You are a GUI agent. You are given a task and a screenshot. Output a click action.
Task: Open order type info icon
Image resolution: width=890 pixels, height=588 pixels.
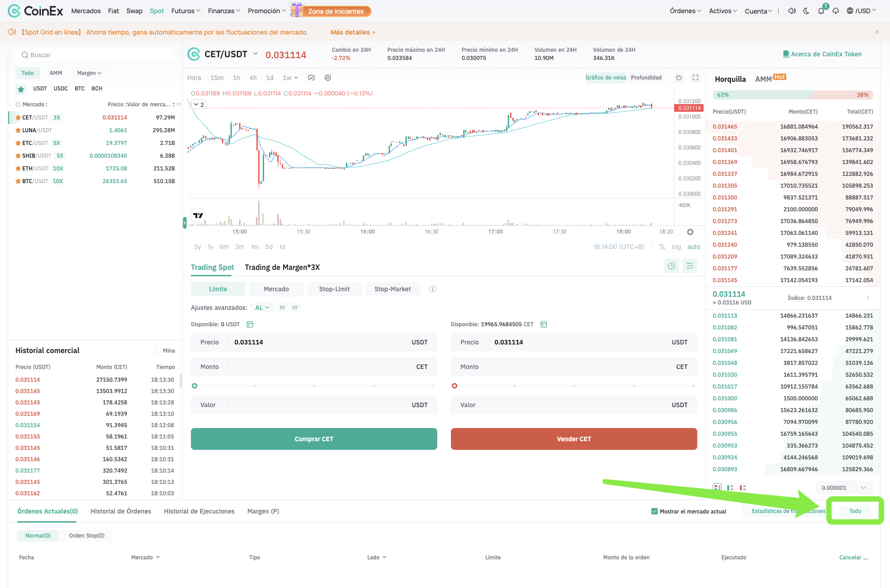click(x=433, y=289)
